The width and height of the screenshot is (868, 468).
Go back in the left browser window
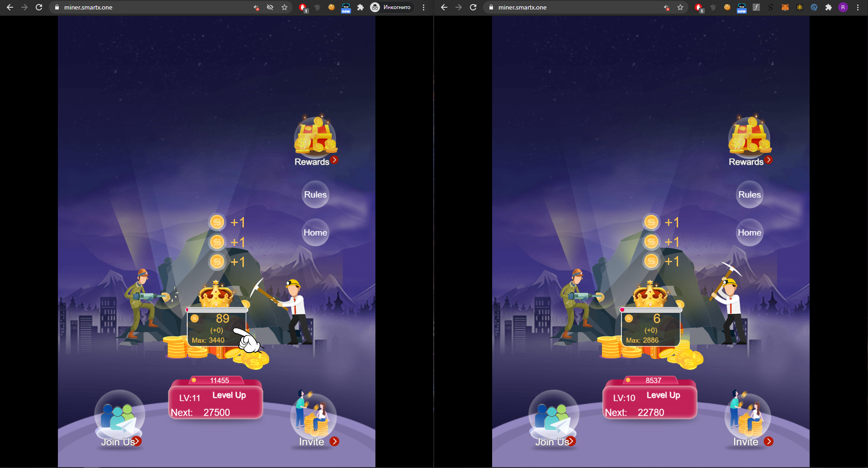coord(10,7)
